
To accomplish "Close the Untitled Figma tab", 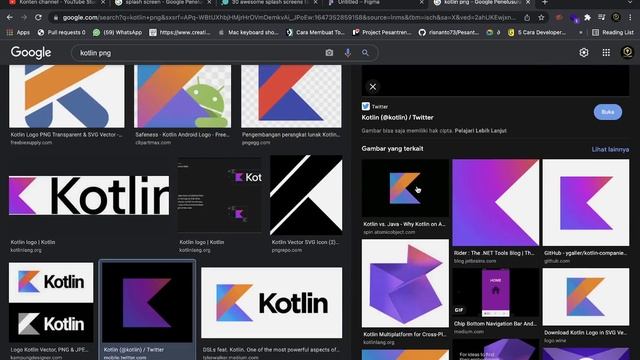I will pos(422,2).
